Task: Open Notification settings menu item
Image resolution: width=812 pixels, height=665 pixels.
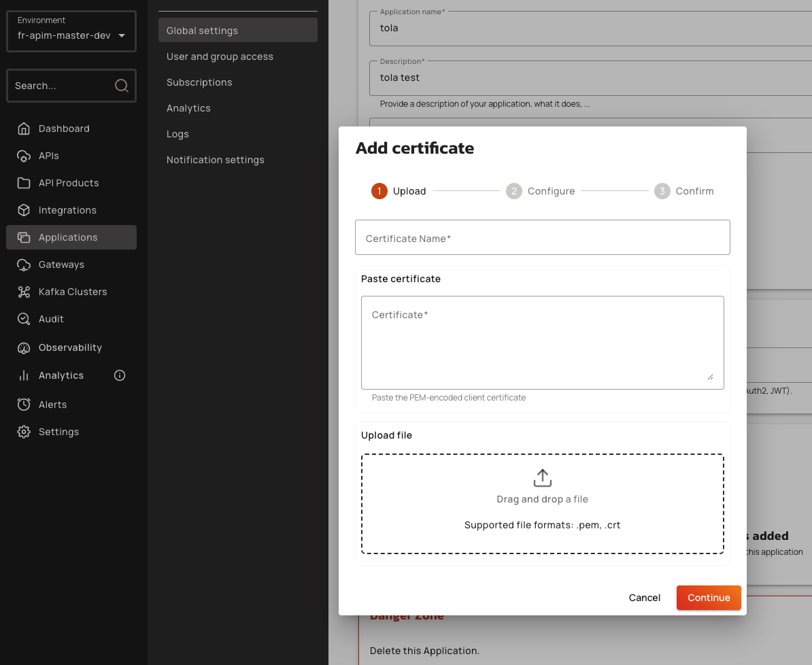Action: 215,160
